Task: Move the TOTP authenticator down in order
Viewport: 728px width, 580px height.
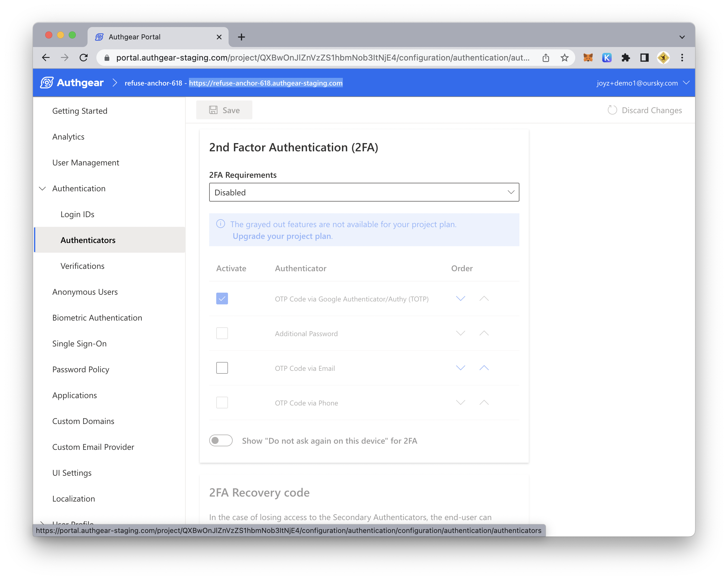Action: click(x=461, y=299)
